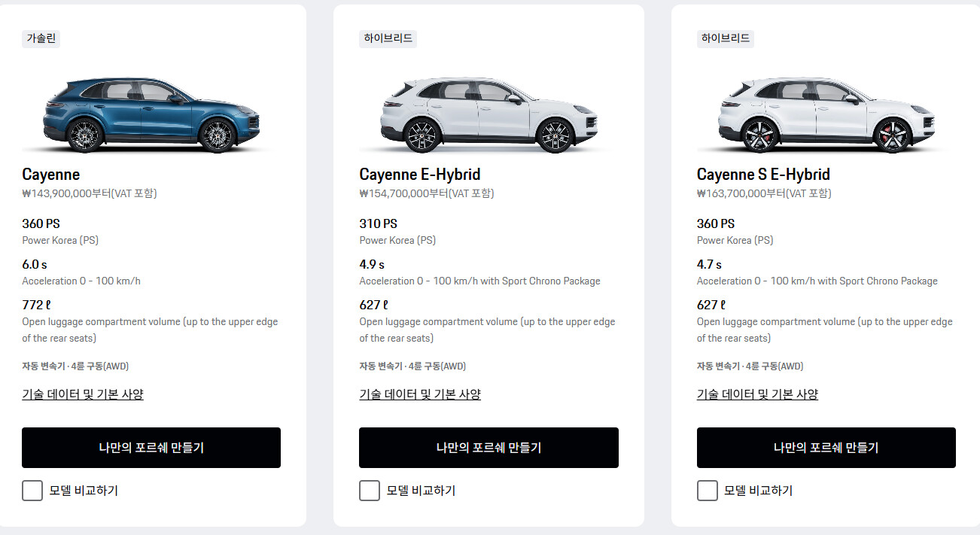
Task: Select the 가솔린 tag on Cayenne card
Action: pyautogui.click(x=41, y=38)
